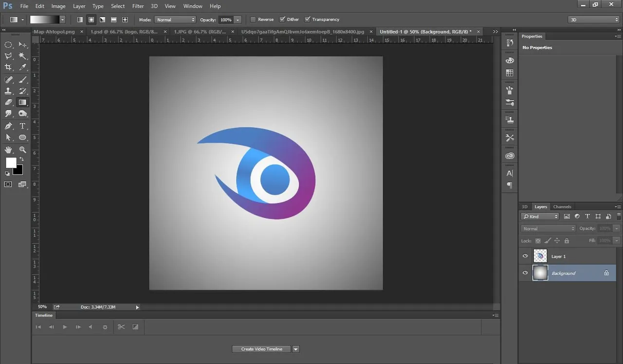Select the Smudge tool
The image size is (623, 364).
click(8, 114)
